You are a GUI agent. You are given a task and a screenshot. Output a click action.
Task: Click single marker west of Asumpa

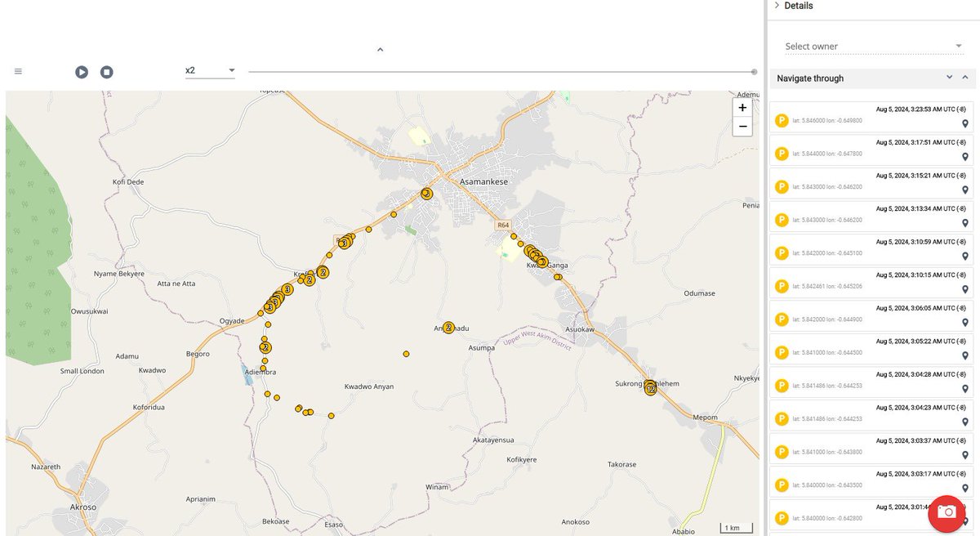coord(406,354)
